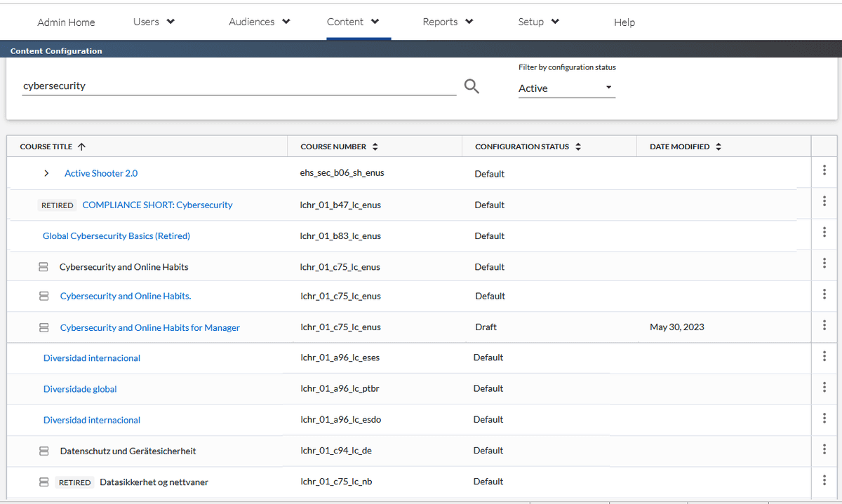This screenshot has height=504, width=842.
Task: Open the Active configuration status dropdown
Action: point(566,88)
